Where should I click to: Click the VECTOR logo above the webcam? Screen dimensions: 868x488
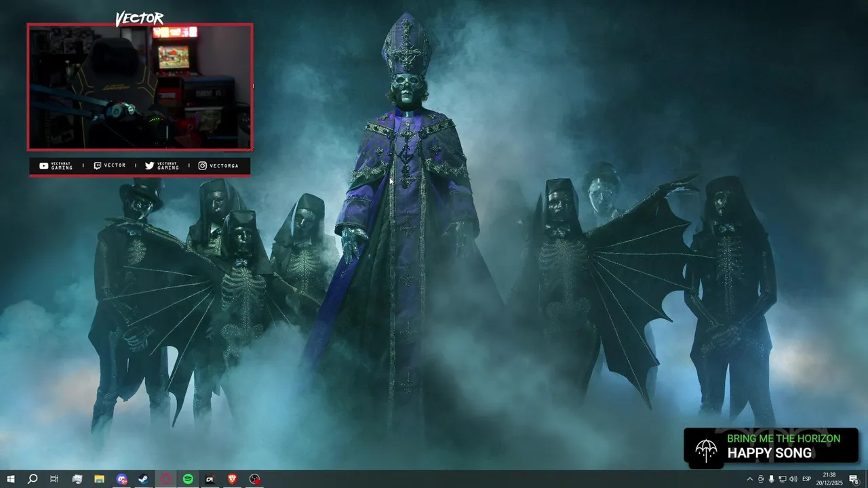140,18
